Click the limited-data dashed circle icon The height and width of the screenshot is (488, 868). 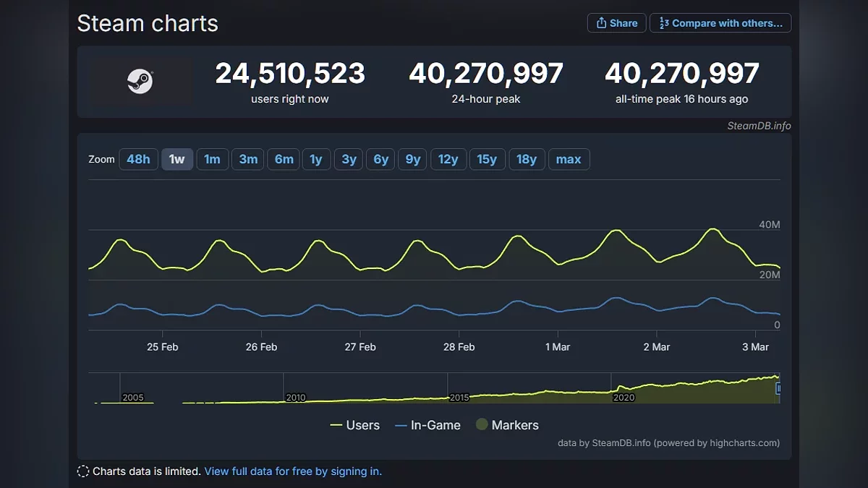click(83, 471)
